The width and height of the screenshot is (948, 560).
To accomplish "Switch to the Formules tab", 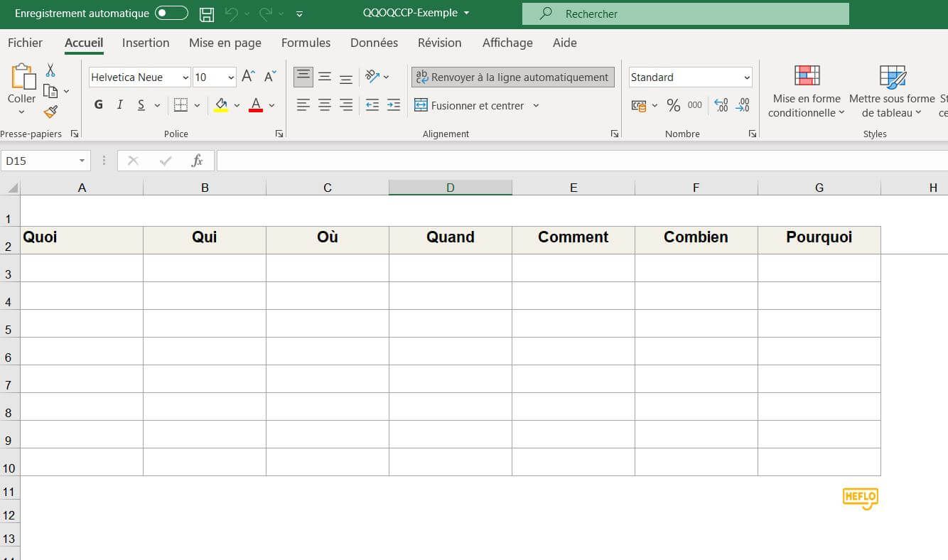I will pyautogui.click(x=306, y=43).
